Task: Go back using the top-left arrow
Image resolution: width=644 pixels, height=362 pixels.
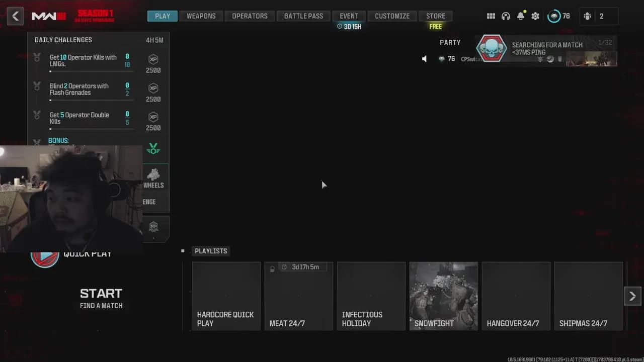Action: [15, 16]
